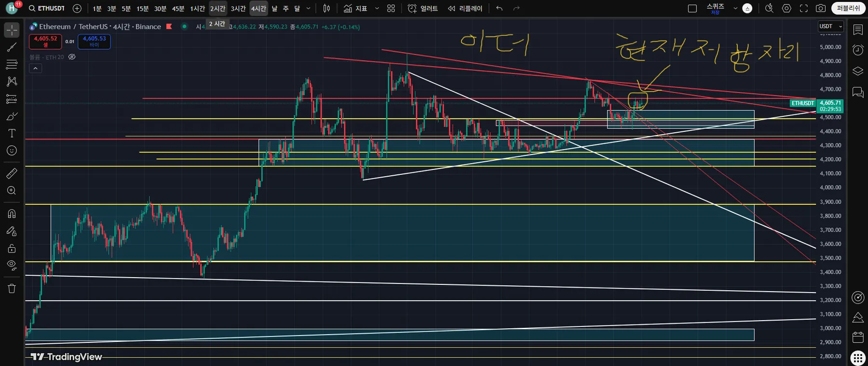
Task: Open chart settings gear icon
Action: click(787, 8)
